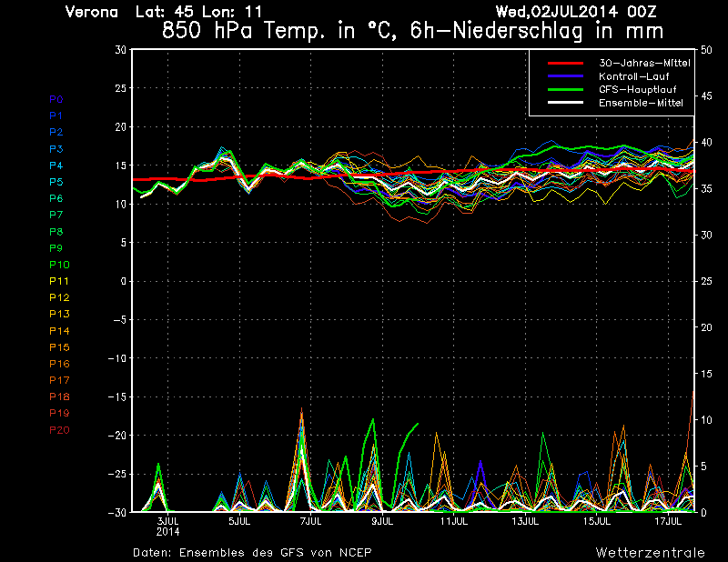Click the Verona location title

click(92, 12)
